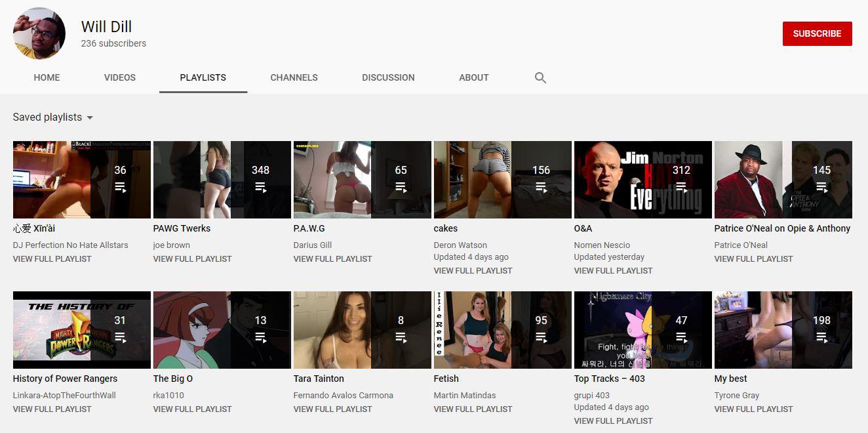Visit the rka1010 channel link
This screenshot has height=433, width=868.
(168, 396)
